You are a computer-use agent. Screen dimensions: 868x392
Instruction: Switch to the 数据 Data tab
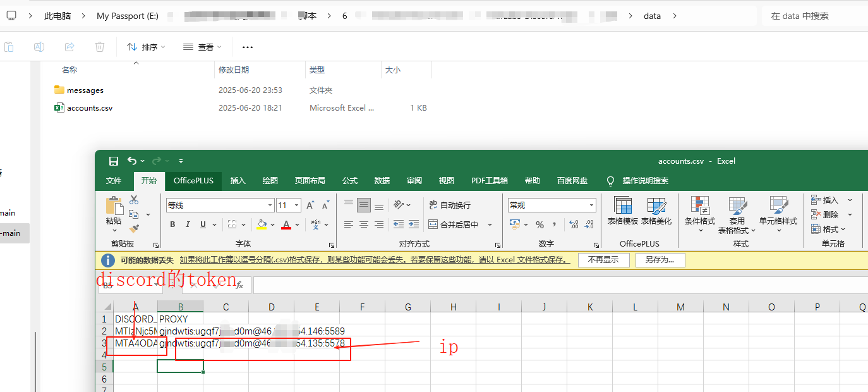pos(382,181)
